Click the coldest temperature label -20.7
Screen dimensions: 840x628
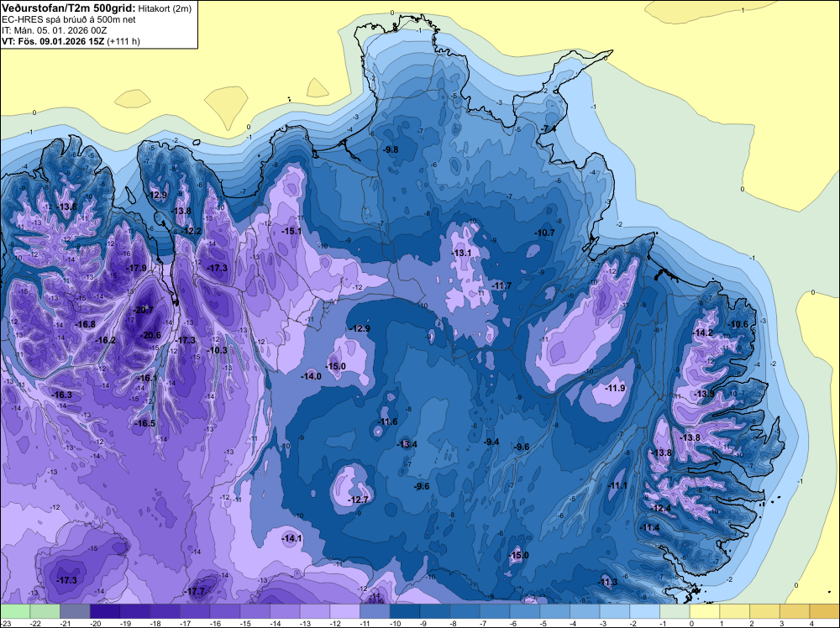coord(144,310)
